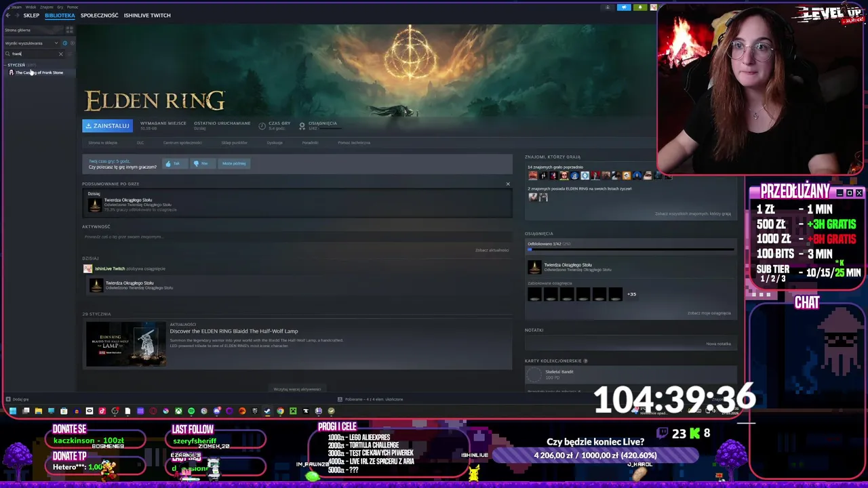Click Wczytaj więcej aktywności button
The image size is (868, 488).
297,389
